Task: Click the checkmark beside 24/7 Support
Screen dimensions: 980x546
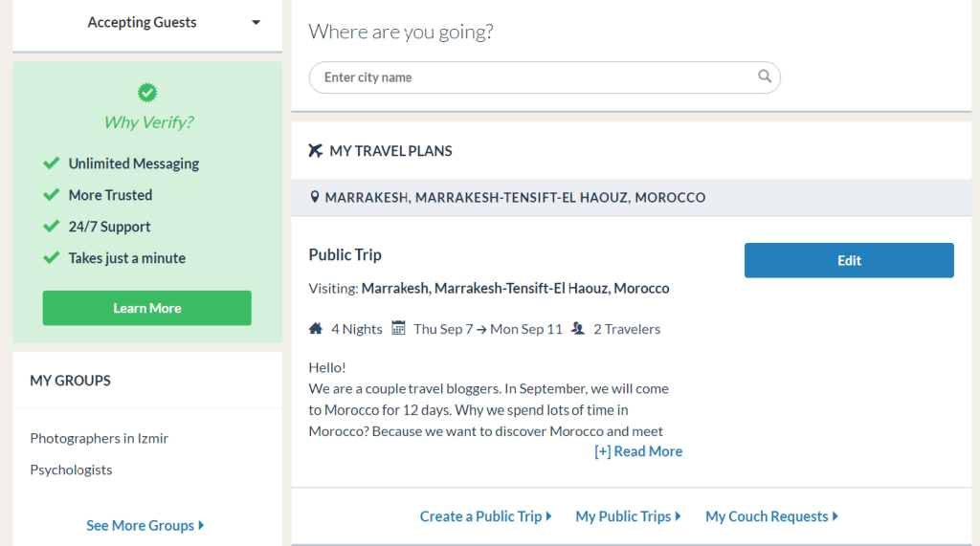Action: click(x=52, y=227)
